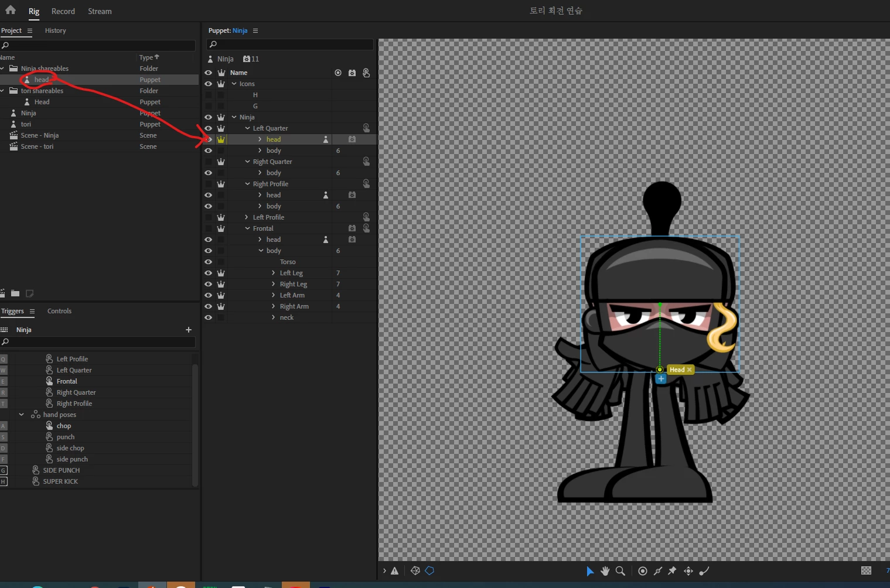This screenshot has width=890, height=588.
Task: Remove the Head tag with its x
Action: point(690,370)
